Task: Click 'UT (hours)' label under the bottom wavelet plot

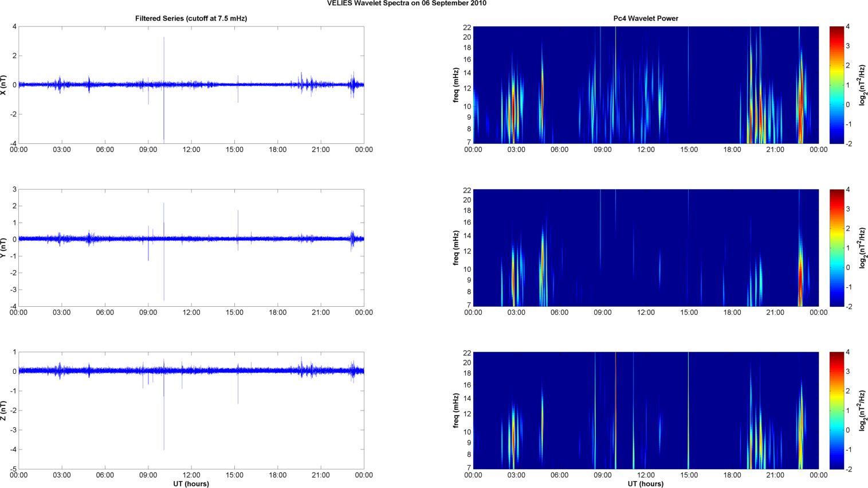Action: (645, 483)
